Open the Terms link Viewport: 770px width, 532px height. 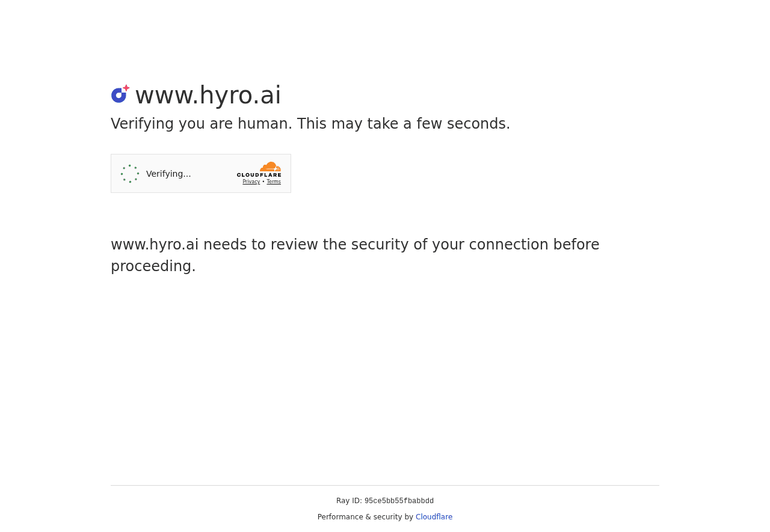pyautogui.click(x=274, y=181)
